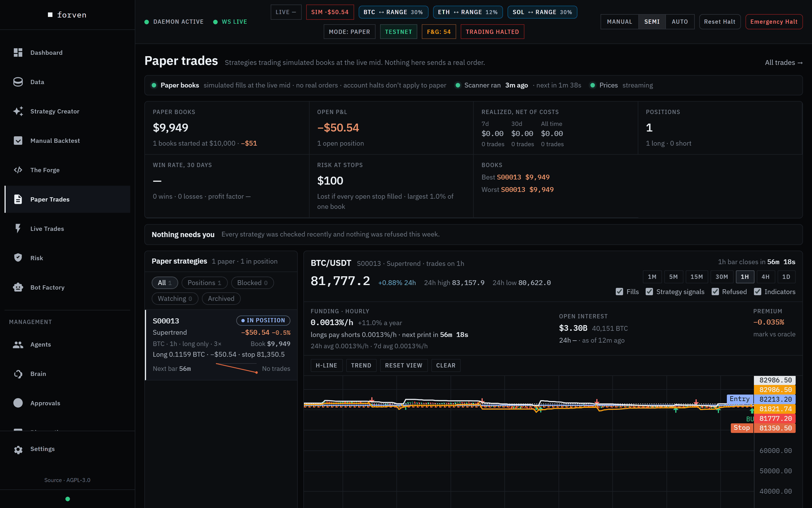Click the Stop price marker on chart
Screen dimensions: 812x508
[763, 428]
